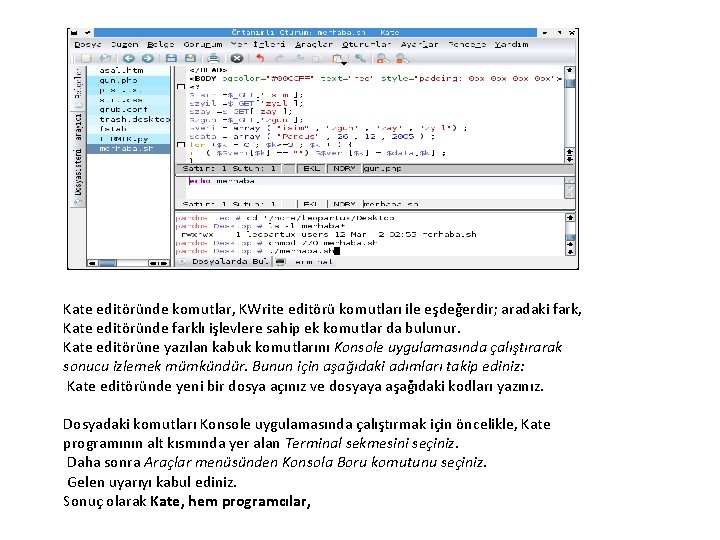Image resolution: width=720 pixels, height=540 pixels.
Task: Click the Cut toolbar icon
Action: pos(299,58)
